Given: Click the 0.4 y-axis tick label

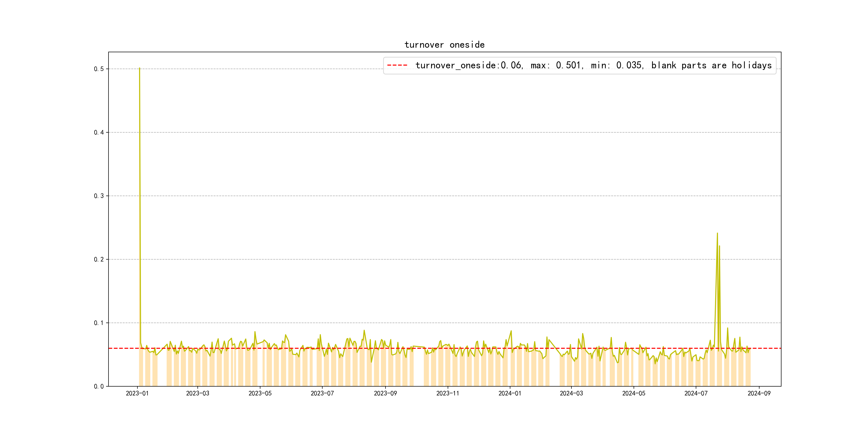Looking at the screenshot, I should click(99, 132).
